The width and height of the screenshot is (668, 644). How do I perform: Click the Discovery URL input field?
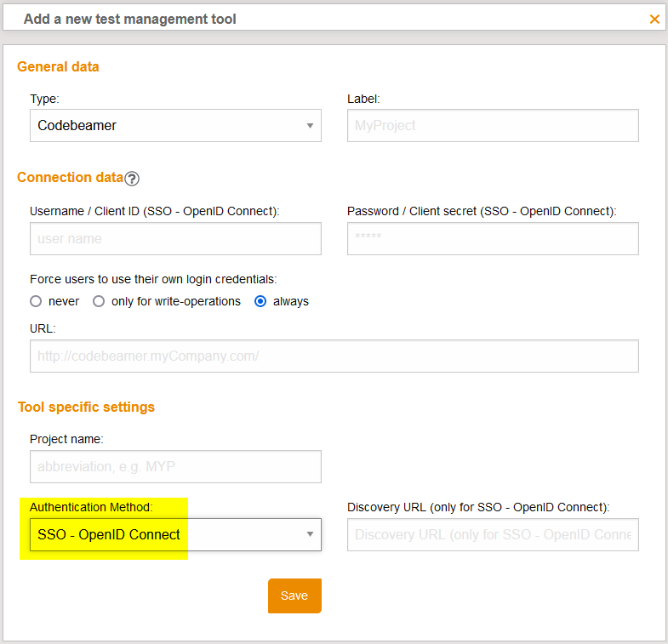click(x=493, y=534)
